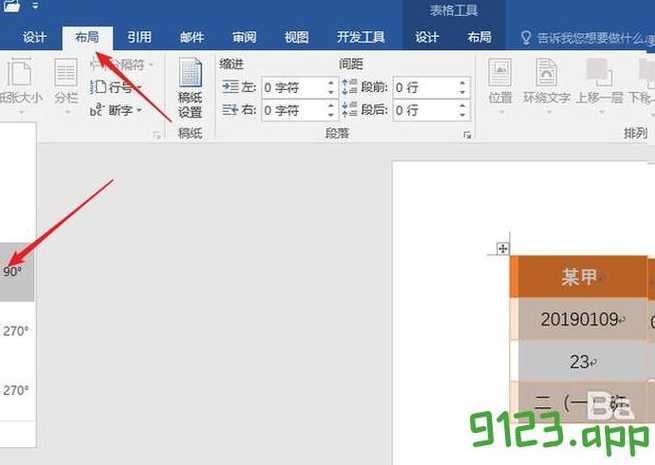Open the 断字 hyphenation dropdown
The image size is (655, 465).
116,110
